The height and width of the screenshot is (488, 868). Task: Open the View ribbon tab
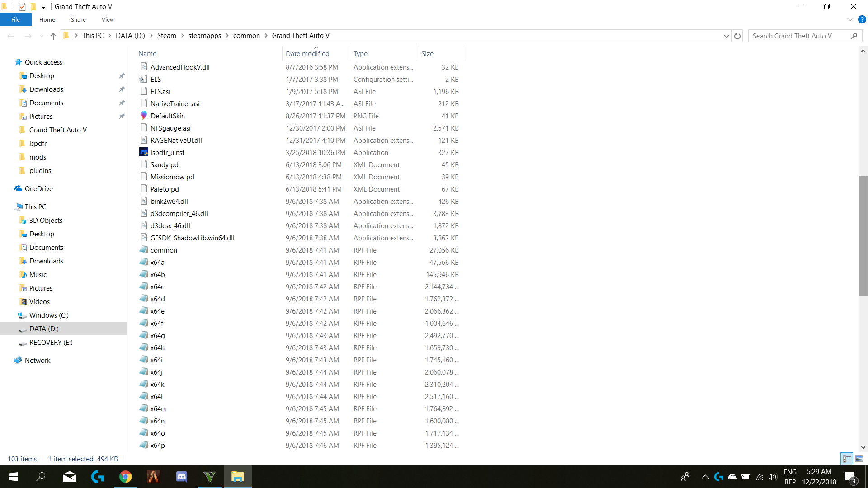tap(108, 19)
